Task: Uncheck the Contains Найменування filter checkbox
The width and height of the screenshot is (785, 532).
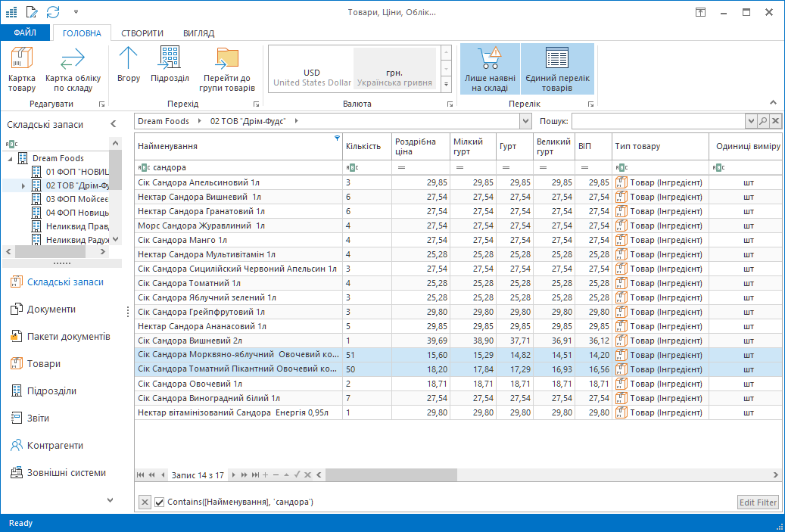Action: 160,502
